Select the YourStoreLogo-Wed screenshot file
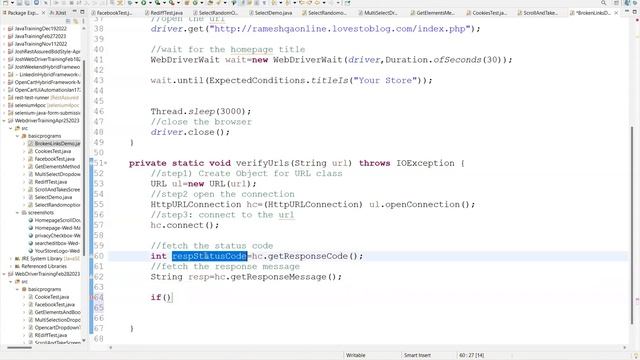640x360 pixels. click(x=54, y=251)
